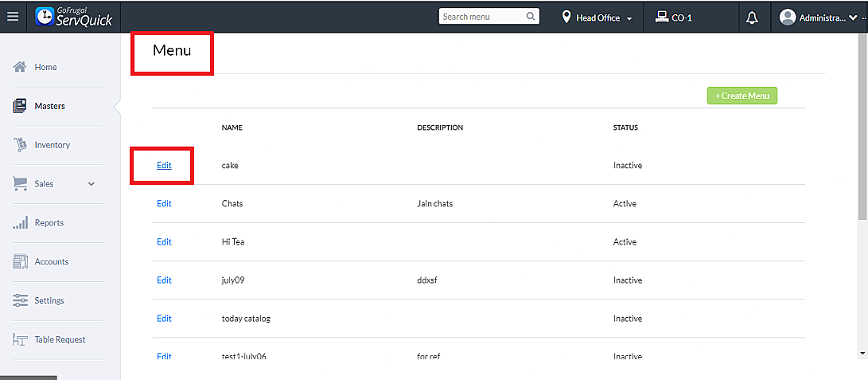
Task: Open the notifications bell icon
Action: click(752, 18)
